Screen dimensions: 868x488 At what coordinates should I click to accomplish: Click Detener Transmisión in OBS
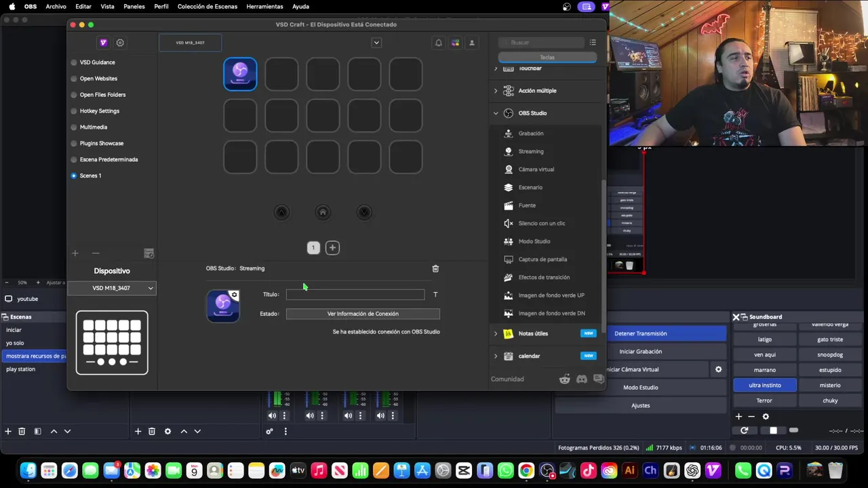[641, 333]
